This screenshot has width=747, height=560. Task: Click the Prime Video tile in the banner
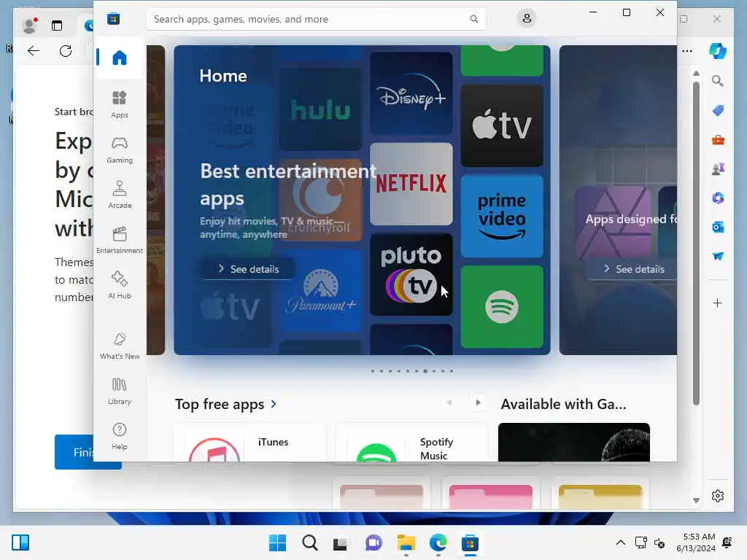pos(502,216)
